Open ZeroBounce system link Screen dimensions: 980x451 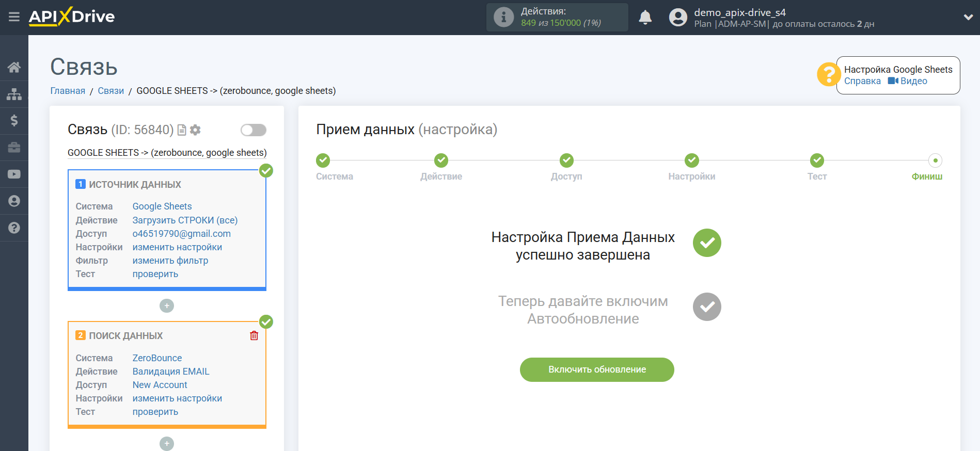pyautogui.click(x=157, y=358)
